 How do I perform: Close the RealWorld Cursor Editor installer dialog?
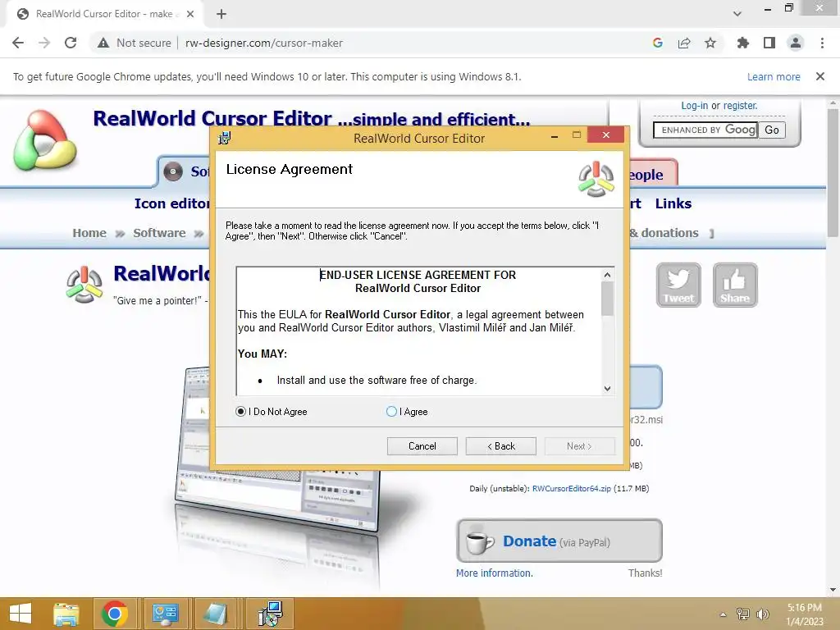[x=606, y=135]
